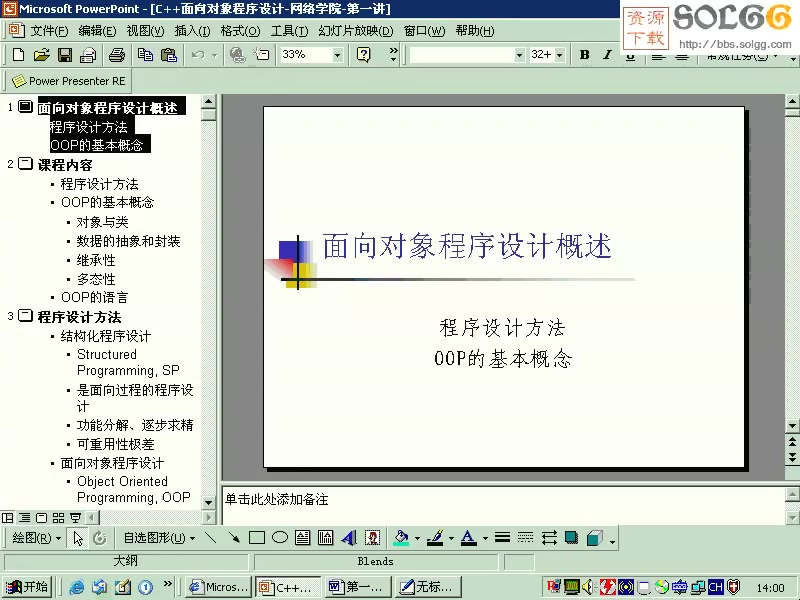Switch to Normal view button
The height and width of the screenshot is (600, 800).
pyautogui.click(x=8, y=518)
